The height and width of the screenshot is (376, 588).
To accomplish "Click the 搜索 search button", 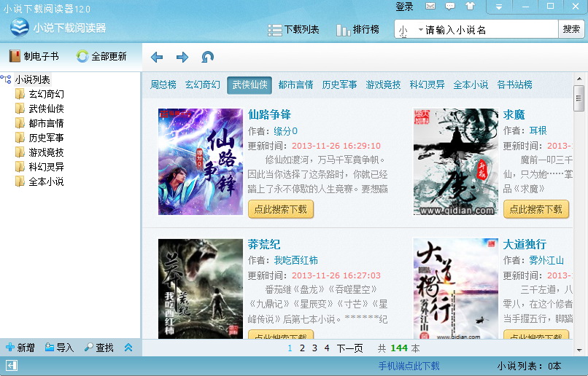I will 571,29.
